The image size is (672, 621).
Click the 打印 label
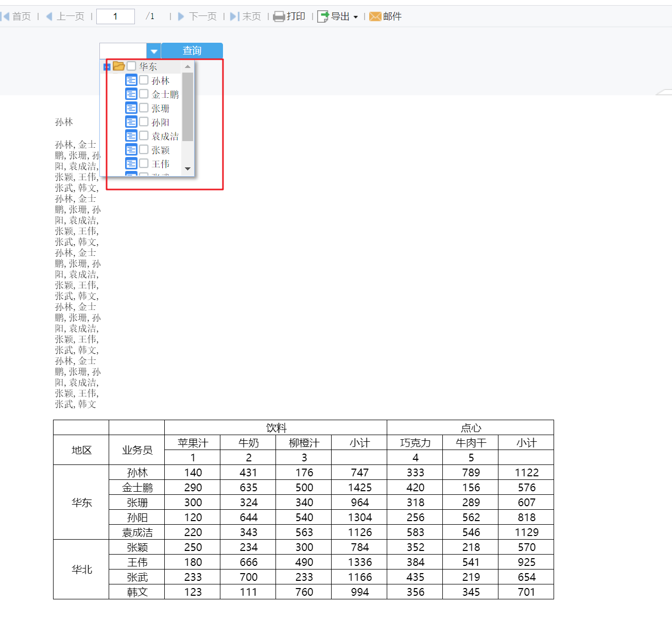(296, 16)
